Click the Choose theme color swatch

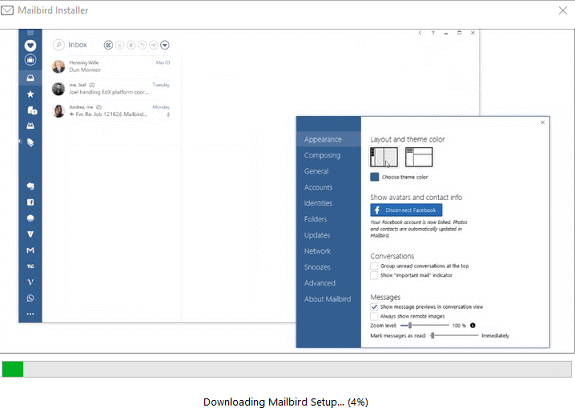coord(374,177)
